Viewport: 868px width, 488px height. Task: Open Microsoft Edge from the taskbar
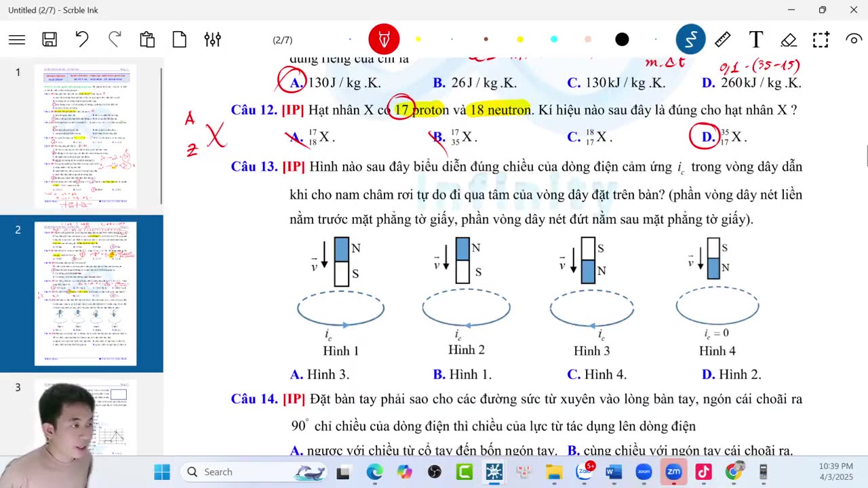374,472
